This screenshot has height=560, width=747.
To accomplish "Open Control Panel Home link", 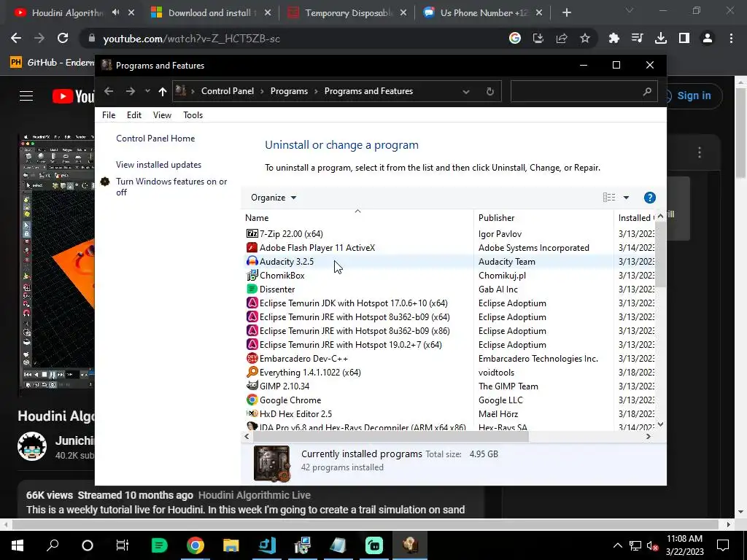I will pos(155,139).
